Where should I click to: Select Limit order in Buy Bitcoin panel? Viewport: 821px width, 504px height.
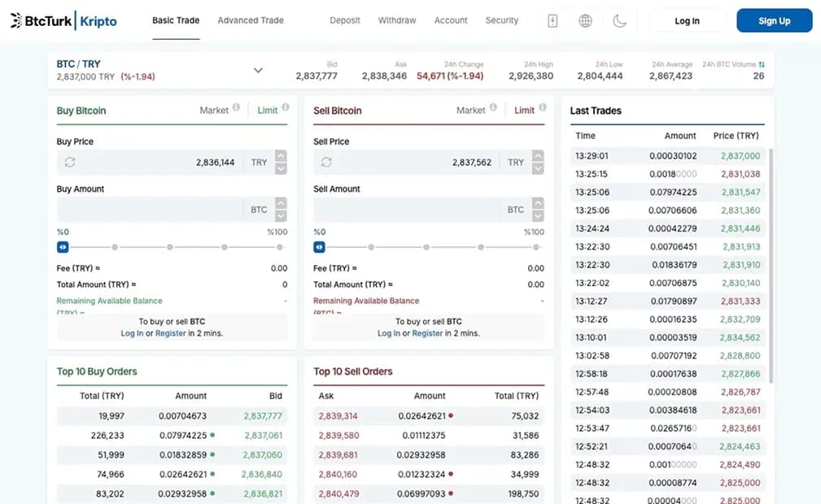point(268,111)
